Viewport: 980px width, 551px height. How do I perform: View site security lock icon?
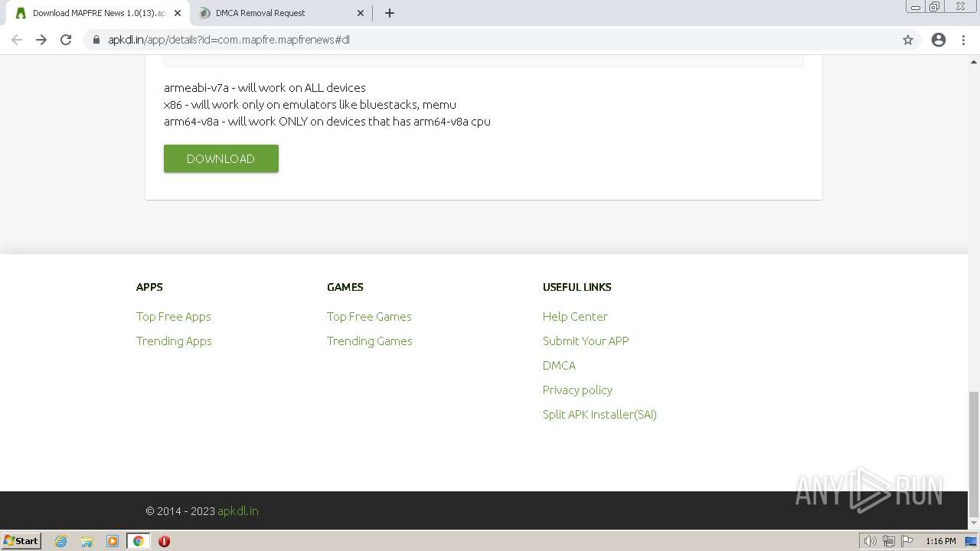click(x=96, y=40)
